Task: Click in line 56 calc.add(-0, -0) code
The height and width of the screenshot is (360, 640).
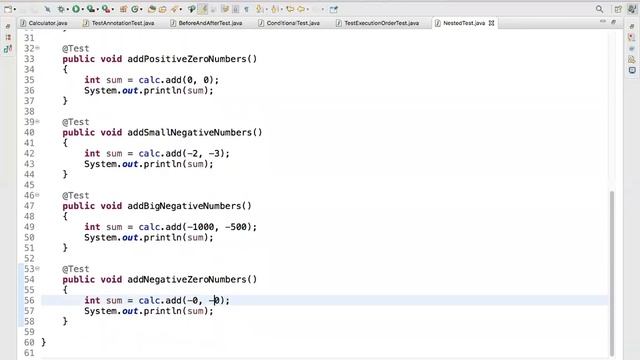Action: click(x=184, y=300)
